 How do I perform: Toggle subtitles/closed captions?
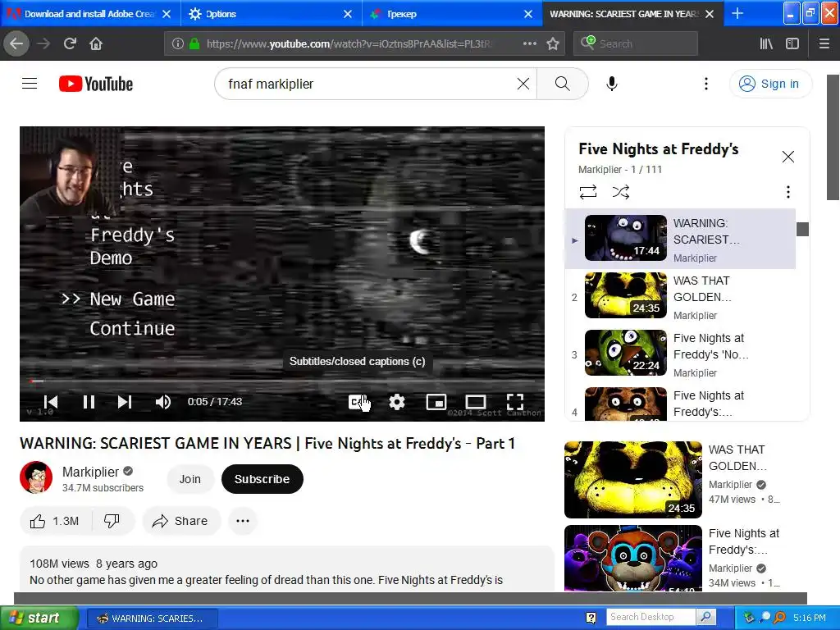click(x=358, y=402)
